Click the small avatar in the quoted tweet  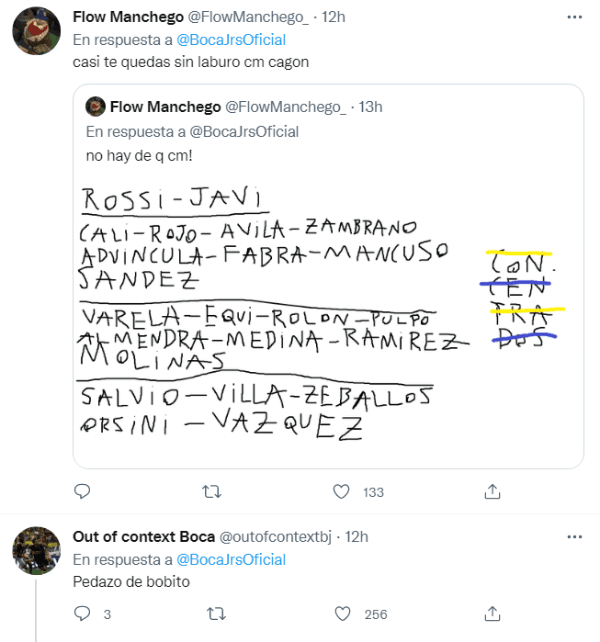(x=95, y=106)
